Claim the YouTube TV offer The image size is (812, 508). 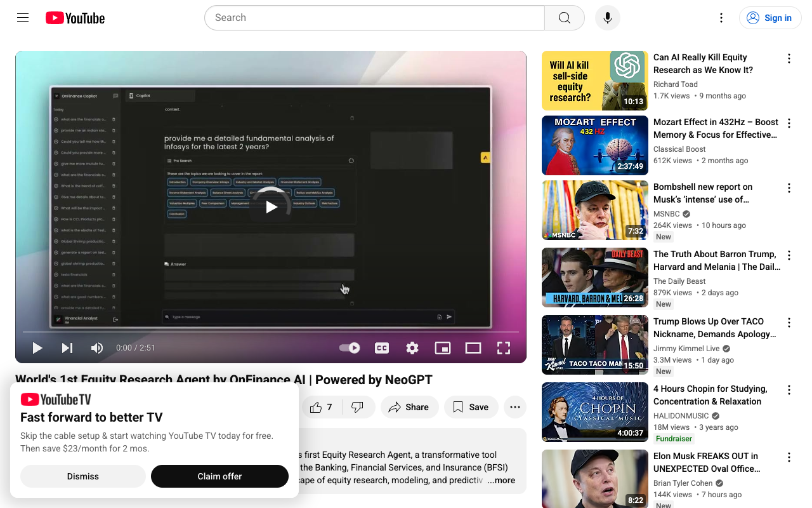(219, 476)
